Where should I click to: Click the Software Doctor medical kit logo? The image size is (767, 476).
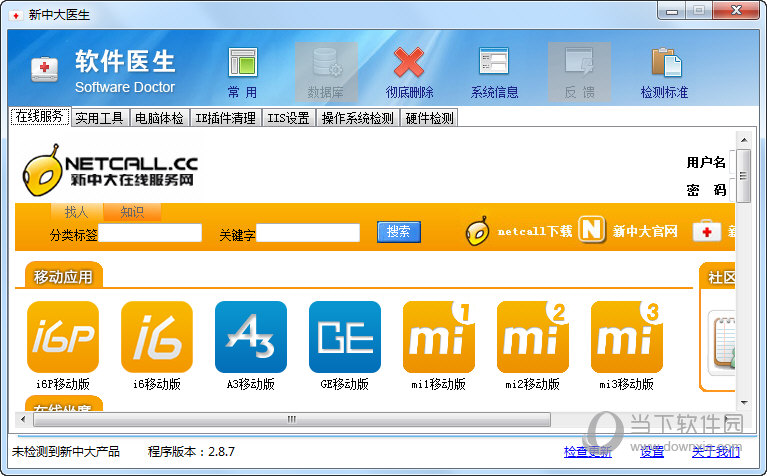click(x=45, y=69)
